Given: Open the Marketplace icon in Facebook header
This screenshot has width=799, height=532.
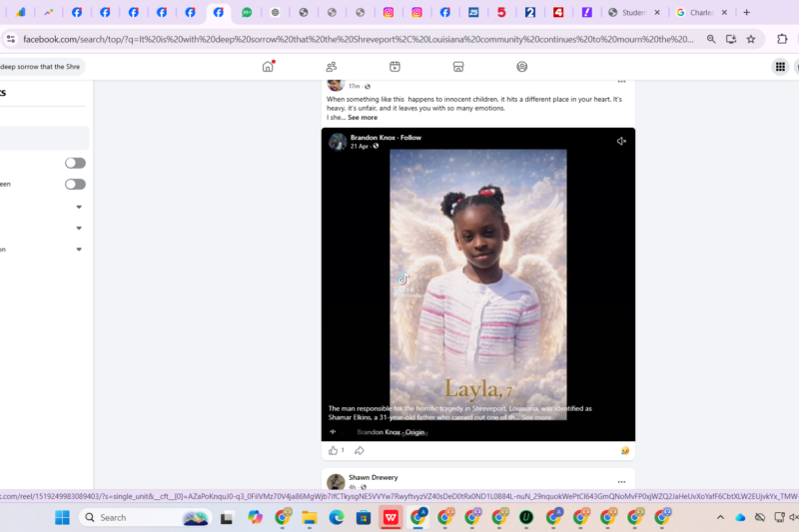Looking at the screenshot, I should (x=458, y=67).
